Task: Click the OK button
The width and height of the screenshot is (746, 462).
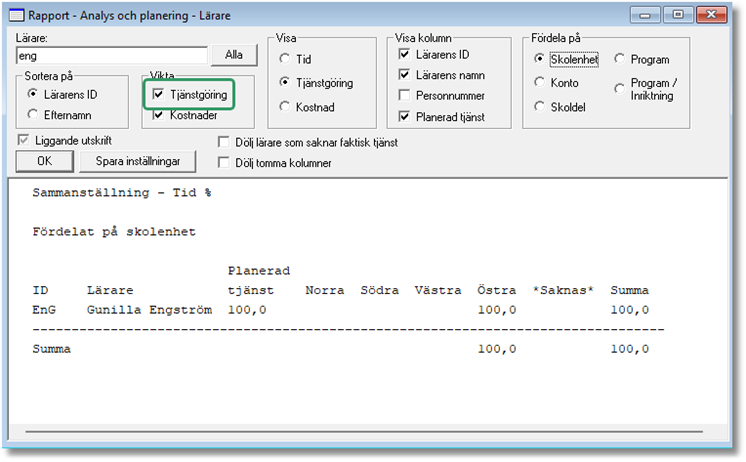Action: click(x=44, y=161)
